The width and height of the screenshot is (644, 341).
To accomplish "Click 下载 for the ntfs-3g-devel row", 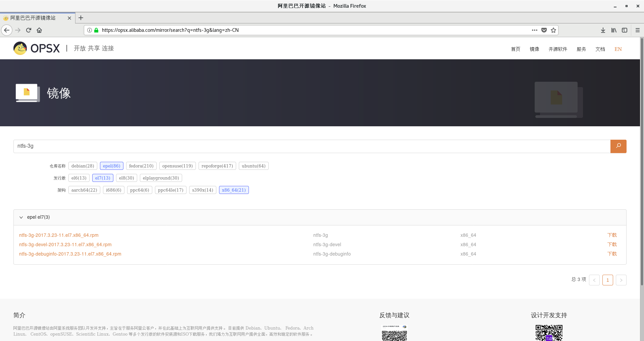I will 612,245.
